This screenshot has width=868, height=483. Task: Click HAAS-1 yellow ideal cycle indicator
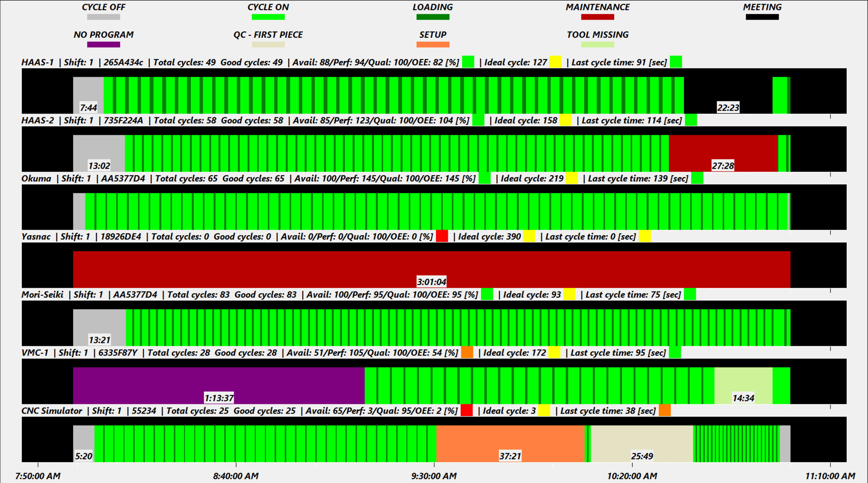click(x=555, y=62)
